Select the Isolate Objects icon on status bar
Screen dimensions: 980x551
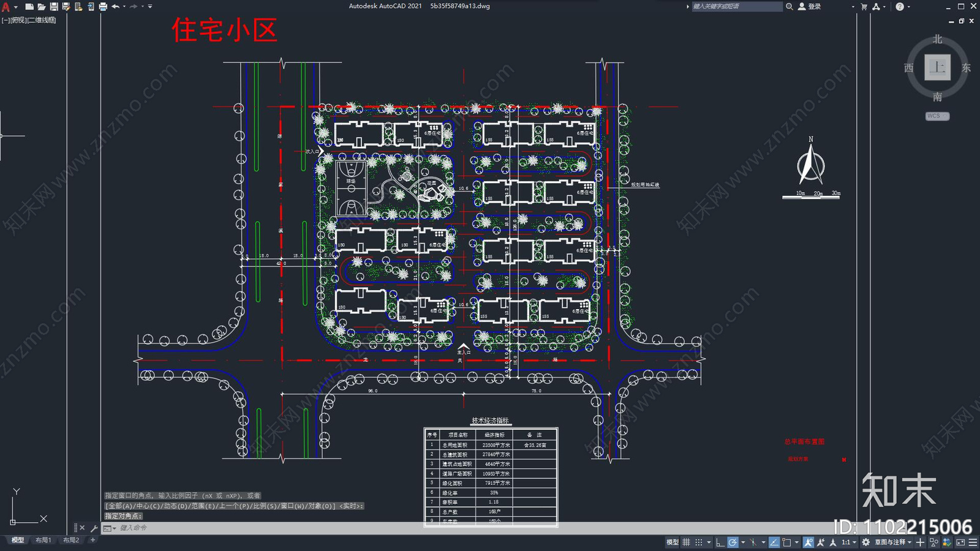pyautogui.click(x=934, y=543)
